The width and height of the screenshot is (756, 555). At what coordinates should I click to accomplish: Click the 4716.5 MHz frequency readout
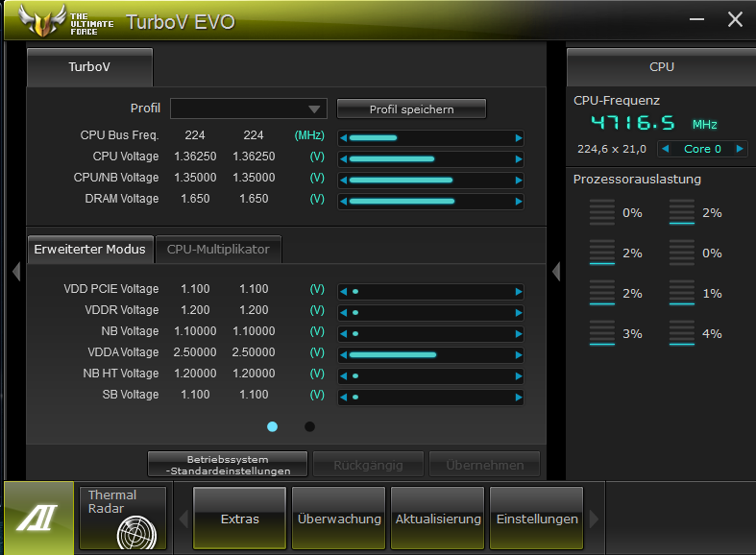point(654,123)
